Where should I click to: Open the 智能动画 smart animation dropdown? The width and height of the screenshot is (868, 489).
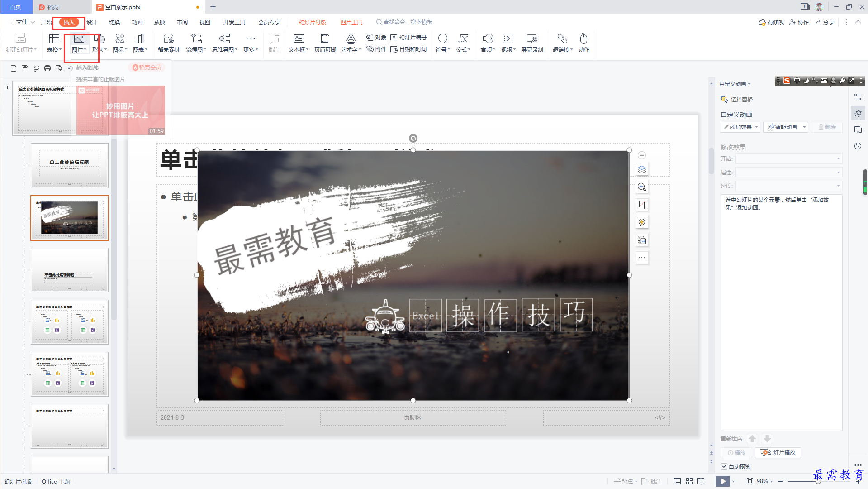[787, 127]
